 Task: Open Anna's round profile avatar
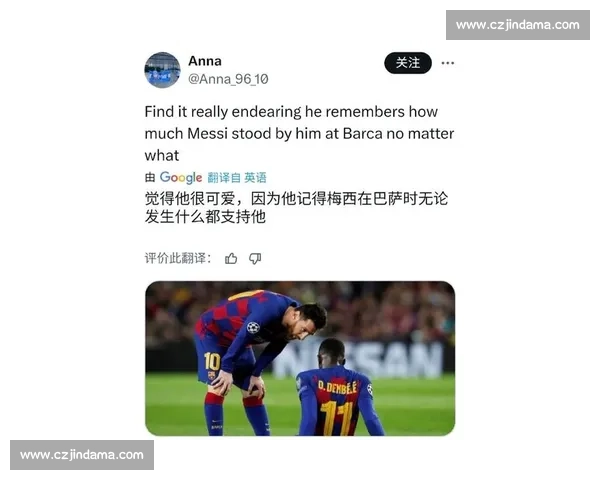162,70
